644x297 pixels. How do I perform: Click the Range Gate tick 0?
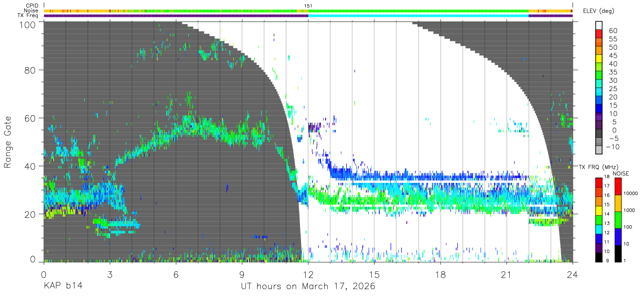coord(34,259)
